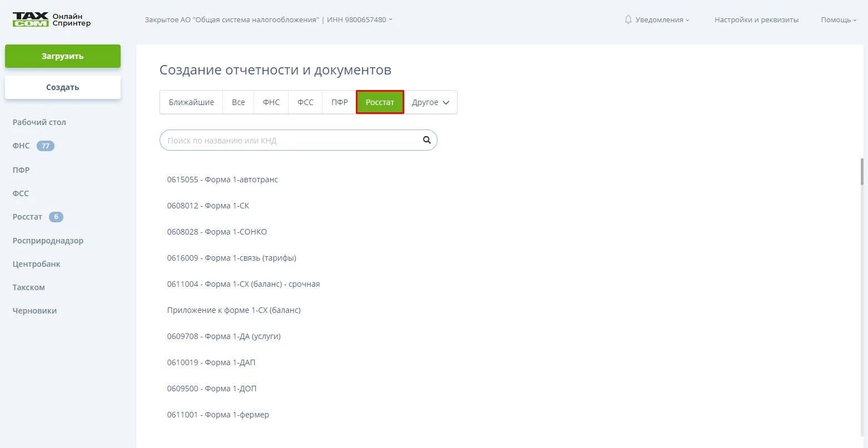The image size is (868, 448).
Task: Select Форма 1-фермер from the list
Action: (x=218, y=415)
